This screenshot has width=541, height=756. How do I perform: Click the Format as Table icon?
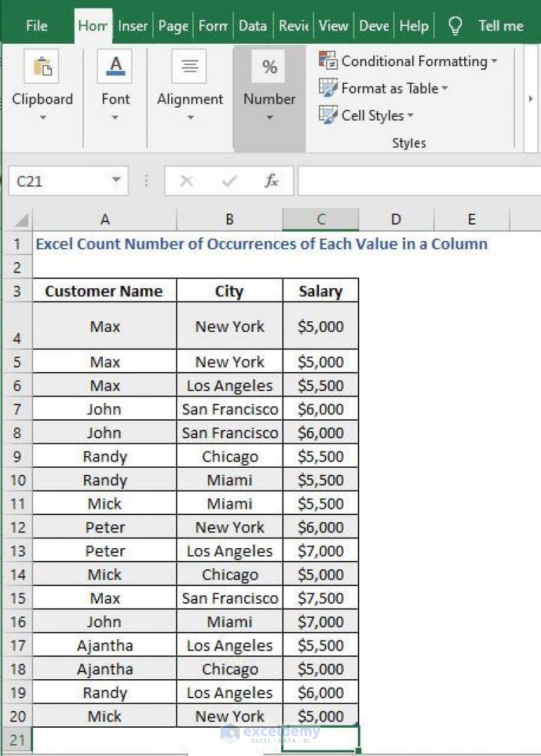[328, 88]
